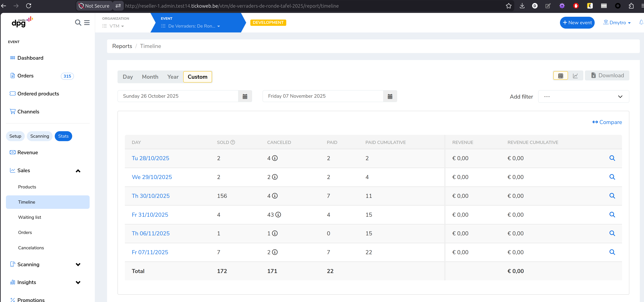The image size is (644, 302).
Task: Inspect details for Th 06/11/2025 row magnifier
Action: [x=612, y=233]
